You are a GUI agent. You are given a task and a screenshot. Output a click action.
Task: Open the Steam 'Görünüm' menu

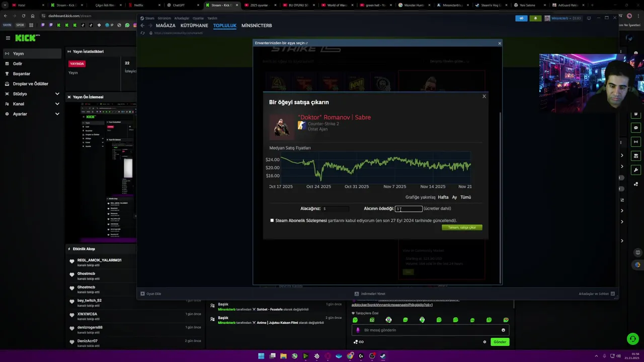tap(164, 18)
